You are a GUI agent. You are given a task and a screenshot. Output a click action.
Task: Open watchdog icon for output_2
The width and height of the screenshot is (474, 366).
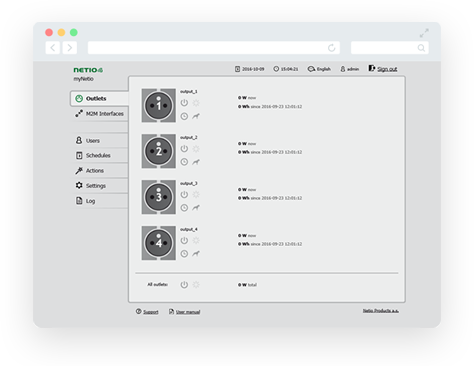pyautogui.click(x=196, y=162)
